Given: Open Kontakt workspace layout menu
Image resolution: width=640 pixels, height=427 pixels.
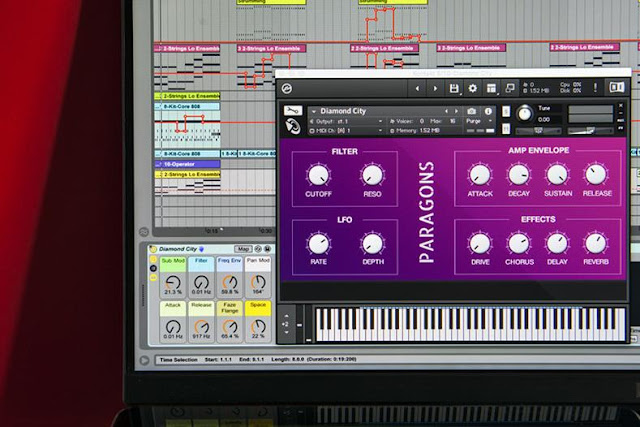Looking at the screenshot, I should [491, 89].
